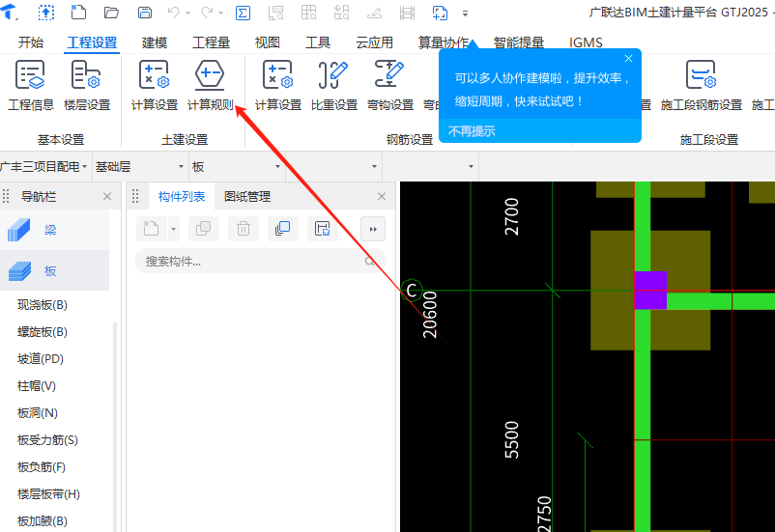
Task: Open 工程信息 project info icon
Action: [x=31, y=85]
